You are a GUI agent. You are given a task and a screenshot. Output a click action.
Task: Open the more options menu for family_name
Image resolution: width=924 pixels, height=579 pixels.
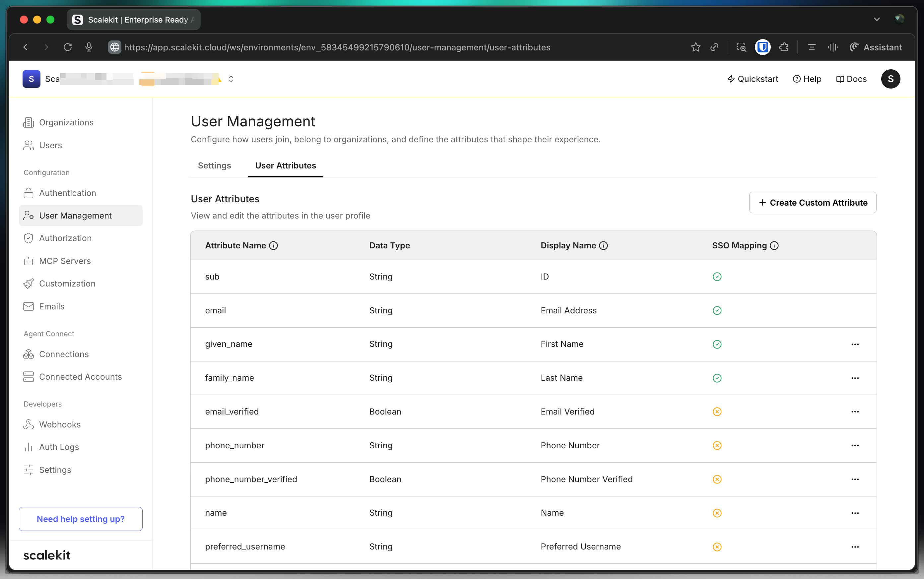(855, 378)
